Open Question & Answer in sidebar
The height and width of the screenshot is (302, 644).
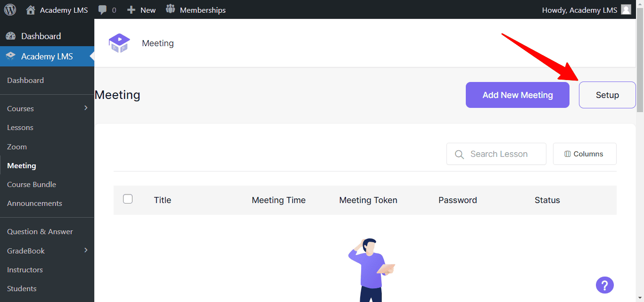pyautogui.click(x=40, y=232)
